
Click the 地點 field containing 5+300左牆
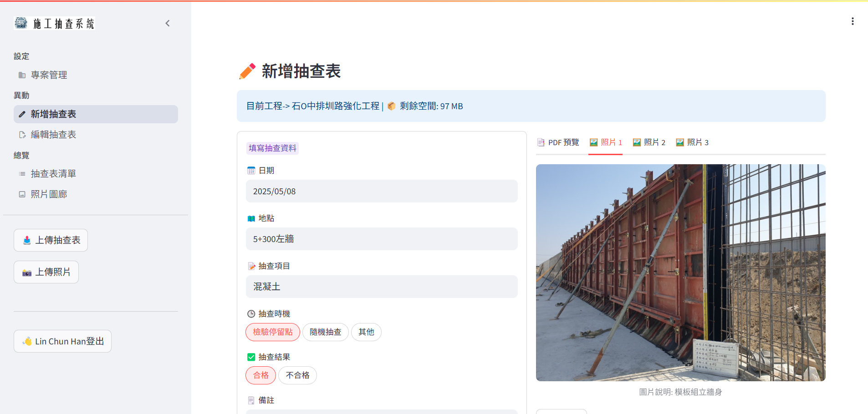(382, 239)
